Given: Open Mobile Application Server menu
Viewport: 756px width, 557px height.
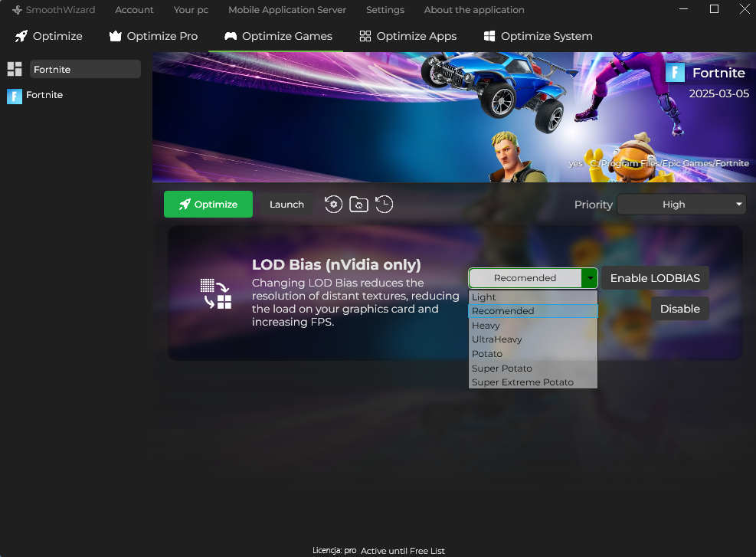Looking at the screenshot, I should (287, 10).
